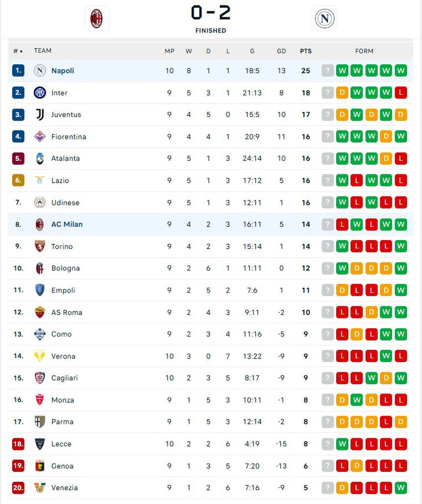Image resolution: width=422 pixels, height=504 pixels.
Task: Open the Napoli team page link
Action: [63, 71]
